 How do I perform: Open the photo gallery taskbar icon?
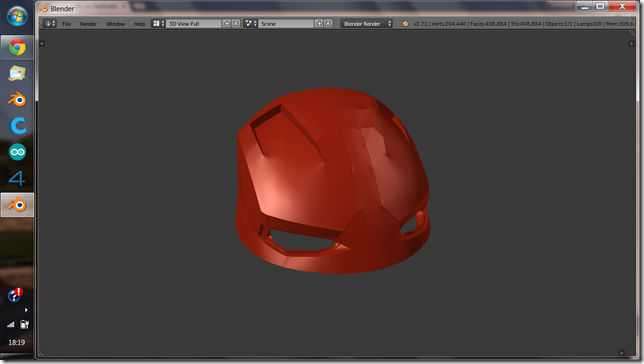[17, 74]
